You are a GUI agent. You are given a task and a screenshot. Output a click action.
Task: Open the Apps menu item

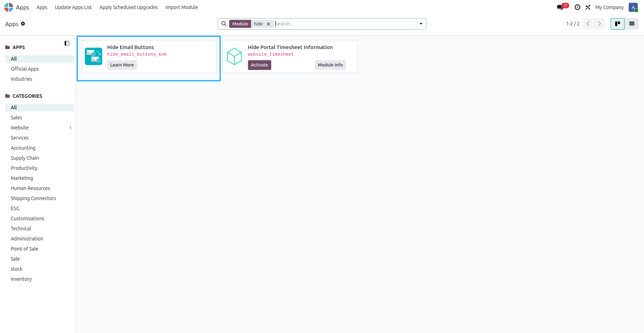pos(42,7)
